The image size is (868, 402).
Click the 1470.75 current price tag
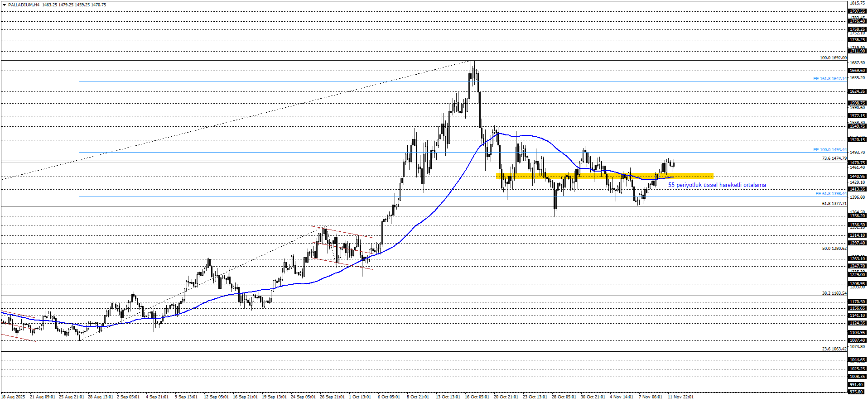tap(857, 163)
